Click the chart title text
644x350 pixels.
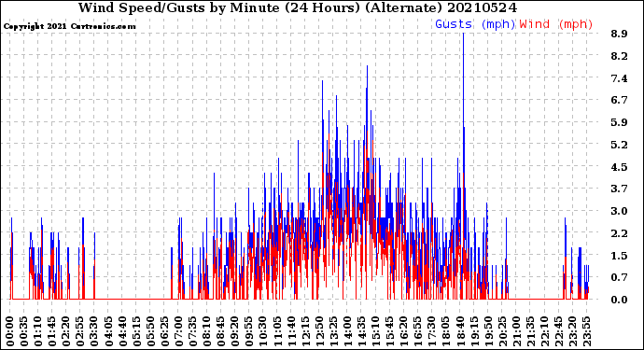[x=298, y=7]
